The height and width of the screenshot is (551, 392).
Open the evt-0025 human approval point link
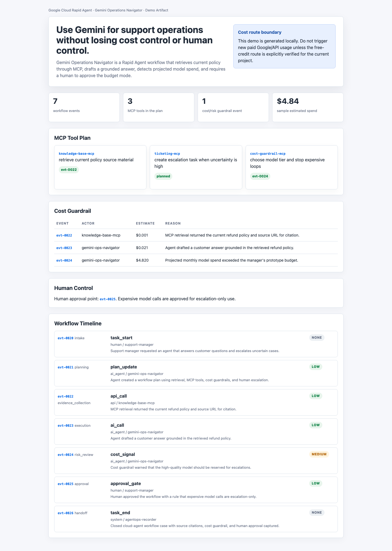[108, 299]
